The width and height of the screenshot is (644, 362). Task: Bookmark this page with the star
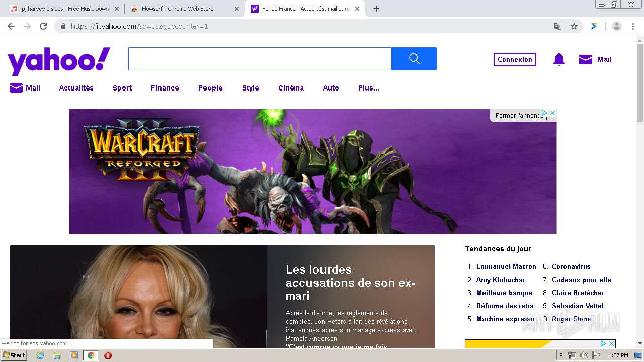[x=574, y=26]
